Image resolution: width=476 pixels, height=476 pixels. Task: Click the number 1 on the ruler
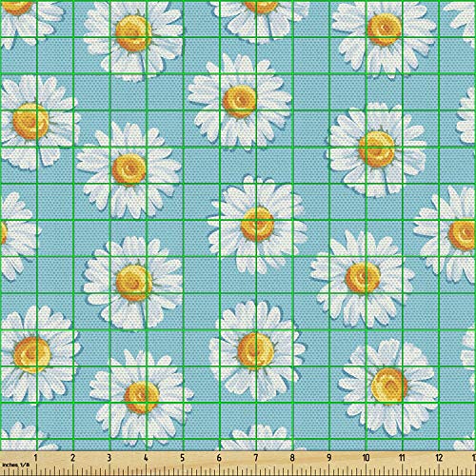click(35, 457)
